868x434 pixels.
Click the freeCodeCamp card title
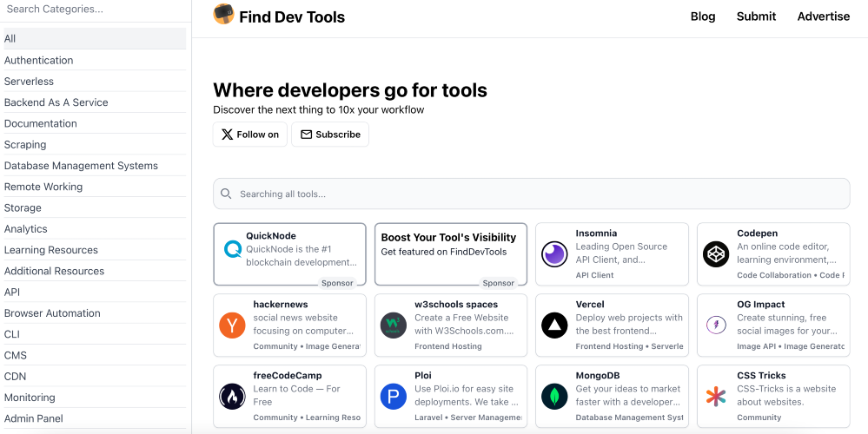(288, 375)
